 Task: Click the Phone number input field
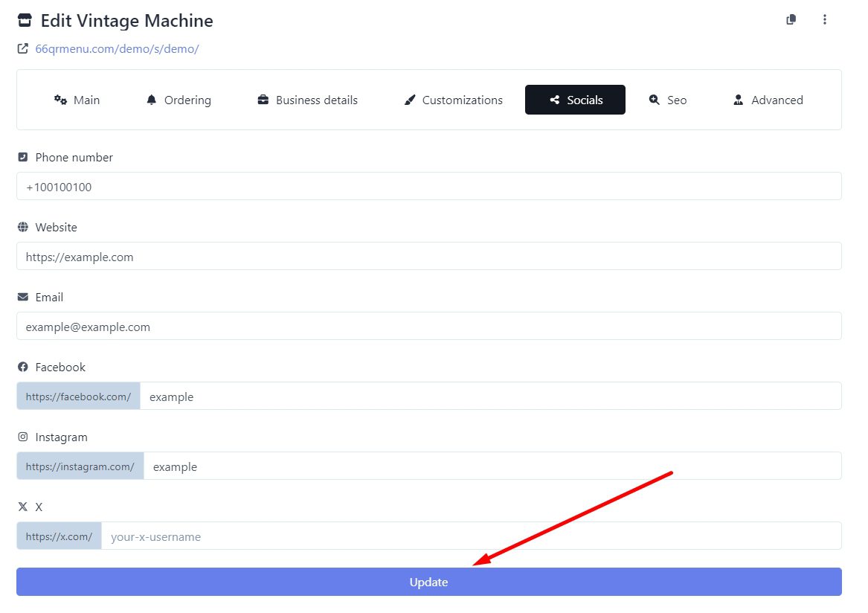coord(429,187)
